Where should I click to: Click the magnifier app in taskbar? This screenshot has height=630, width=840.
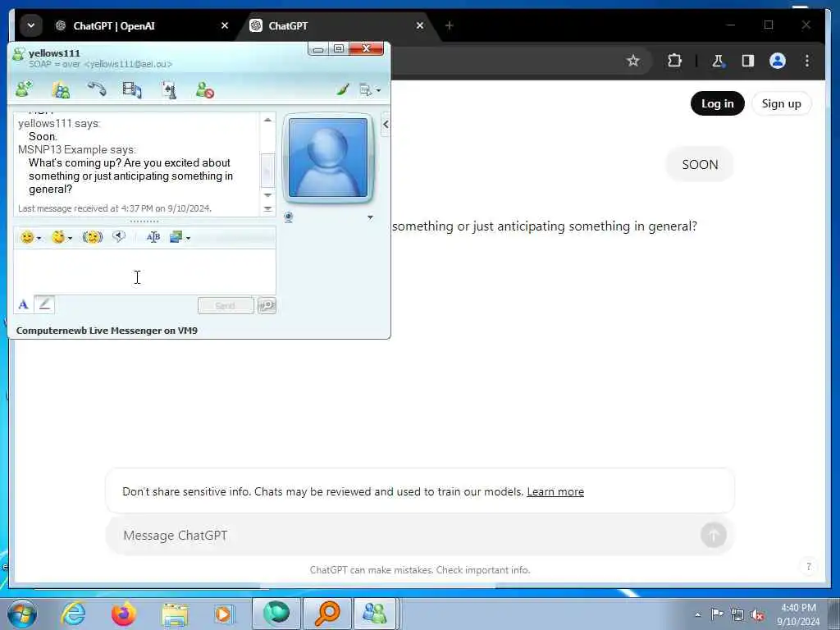pyautogui.click(x=327, y=614)
